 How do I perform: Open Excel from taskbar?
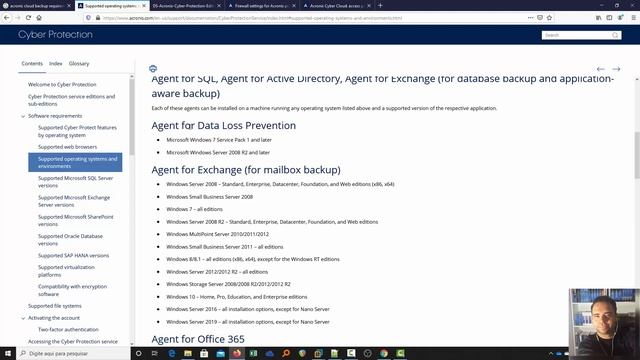coord(253,353)
